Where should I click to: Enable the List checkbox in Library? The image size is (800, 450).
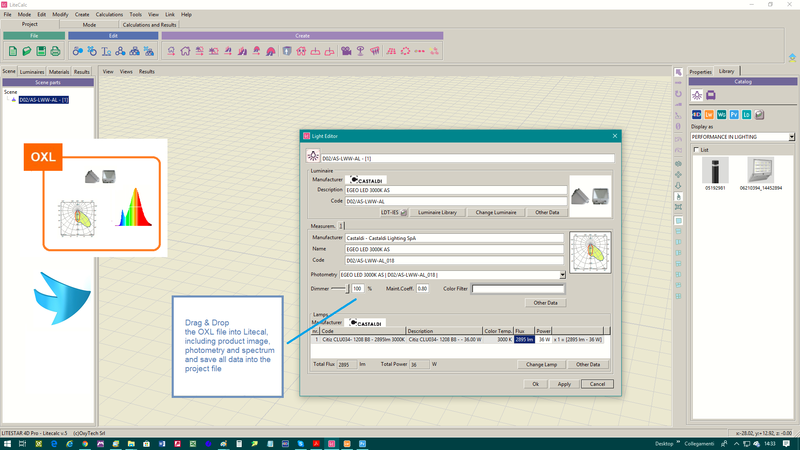point(696,150)
